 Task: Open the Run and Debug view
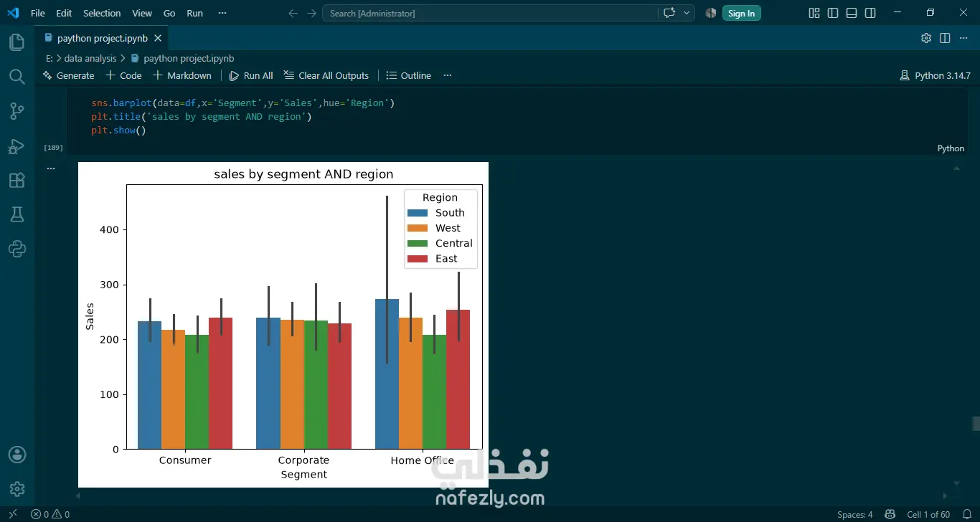[x=17, y=146]
